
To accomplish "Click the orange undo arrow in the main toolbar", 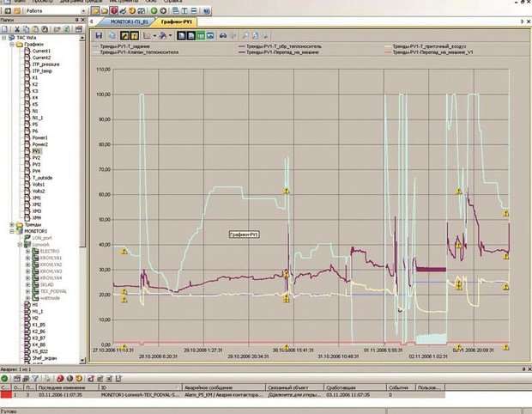I will tap(132, 11).
